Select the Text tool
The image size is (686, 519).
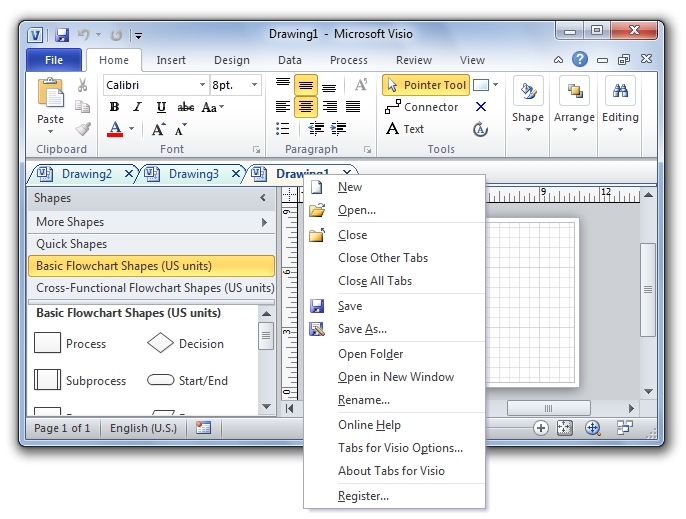point(405,129)
